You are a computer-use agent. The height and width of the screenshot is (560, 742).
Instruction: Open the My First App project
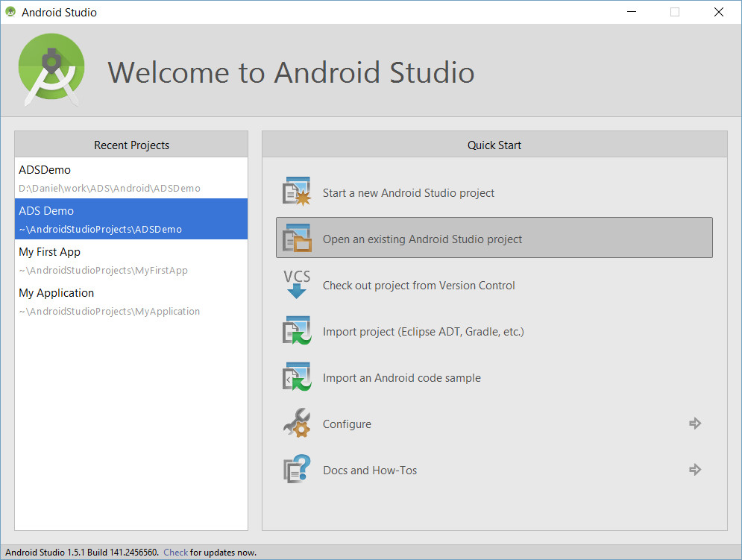[131, 260]
